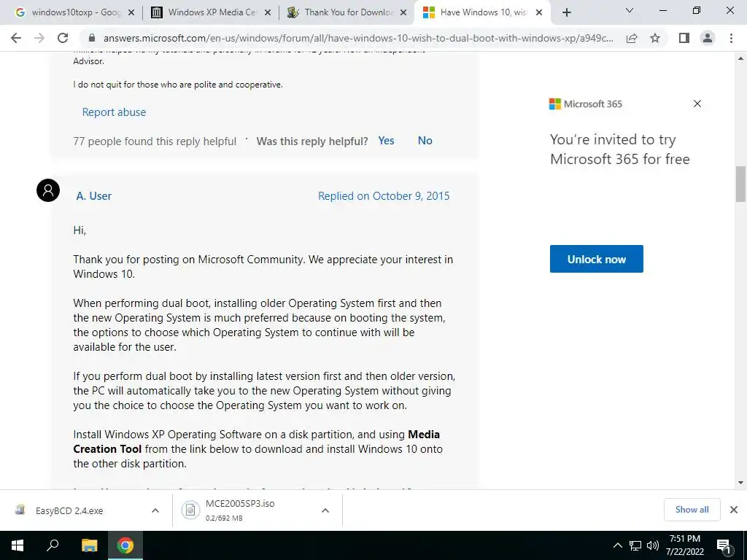Click the Microsoft 365 logo
The image size is (747, 560).
[x=586, y=104]
